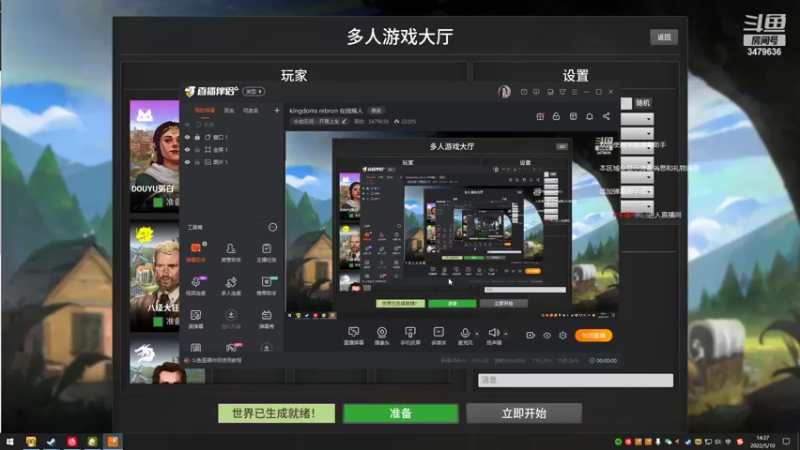Screen dimensions: 800x450
Task: Toggle the lock on 窗口1 layer
Action: [x=197, y=137]
